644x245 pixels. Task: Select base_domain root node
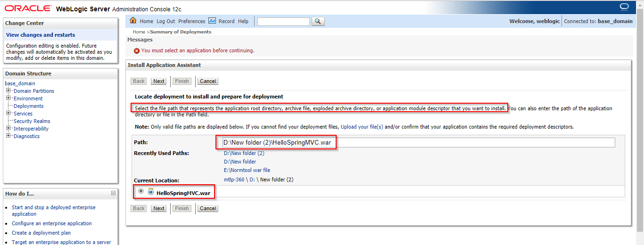click(20, 83)
